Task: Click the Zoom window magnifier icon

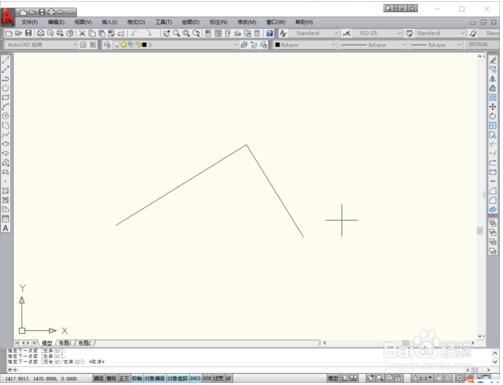Action: click(186, 33)
